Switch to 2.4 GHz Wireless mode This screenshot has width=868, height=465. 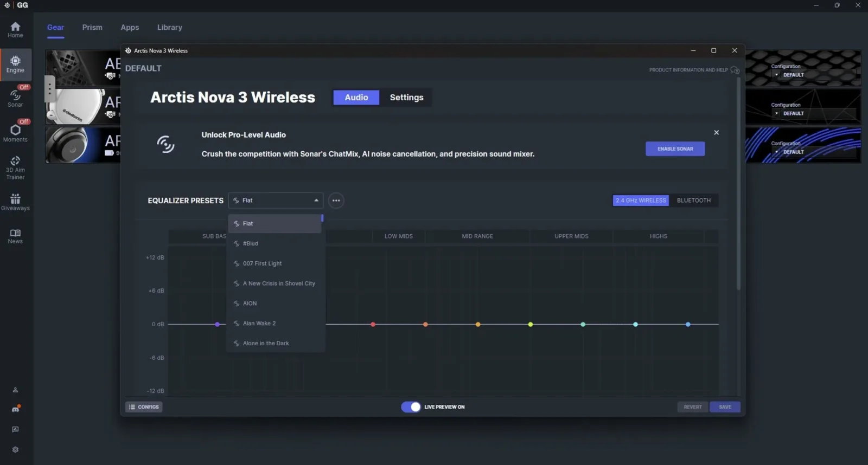tap(641, 201)
